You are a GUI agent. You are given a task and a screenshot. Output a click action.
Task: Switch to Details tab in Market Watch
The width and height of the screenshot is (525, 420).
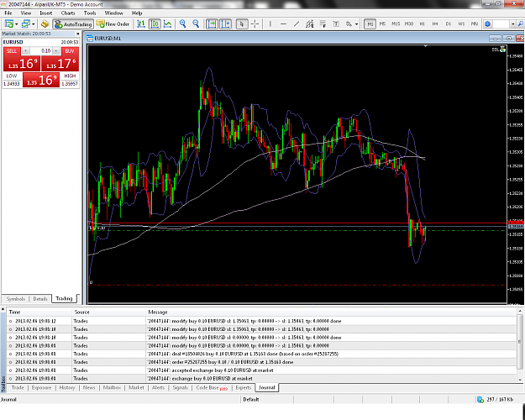tap(40, 299)
